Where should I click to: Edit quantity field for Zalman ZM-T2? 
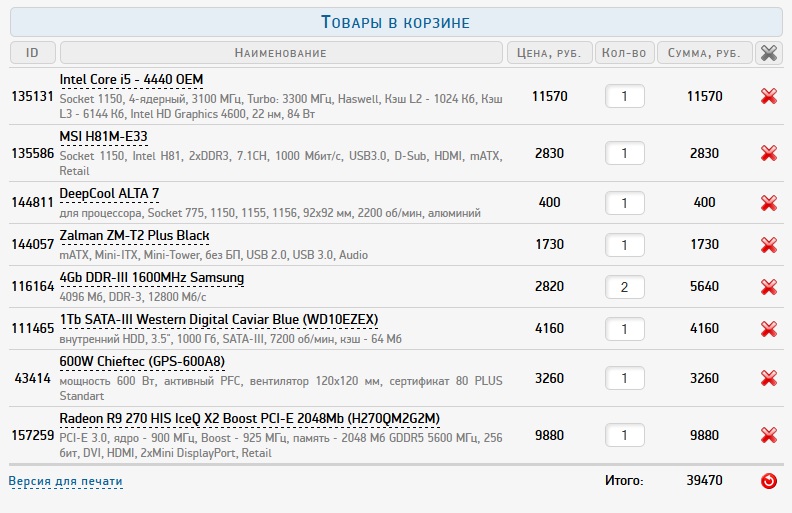(x=625, y=245)
